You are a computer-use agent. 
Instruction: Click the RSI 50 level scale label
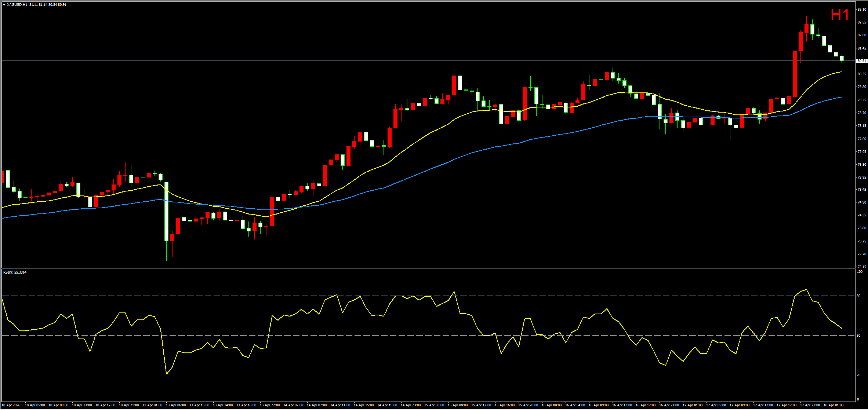[x=858, y=336]
